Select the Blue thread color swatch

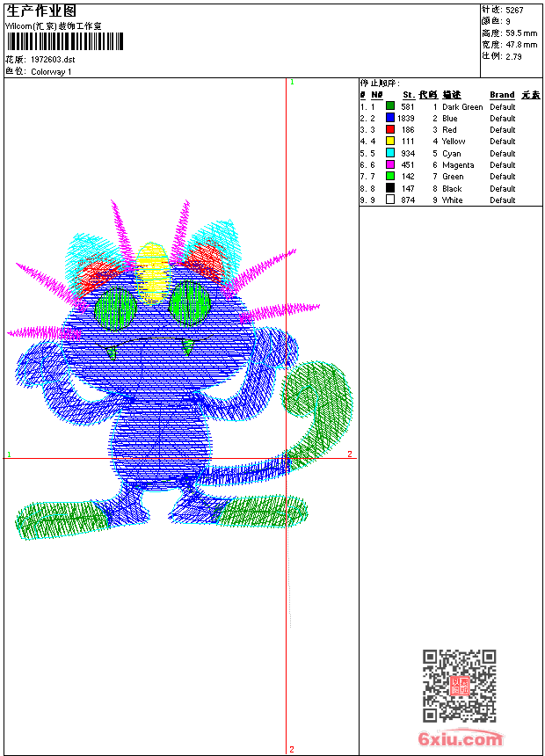(x=390, y=117)
